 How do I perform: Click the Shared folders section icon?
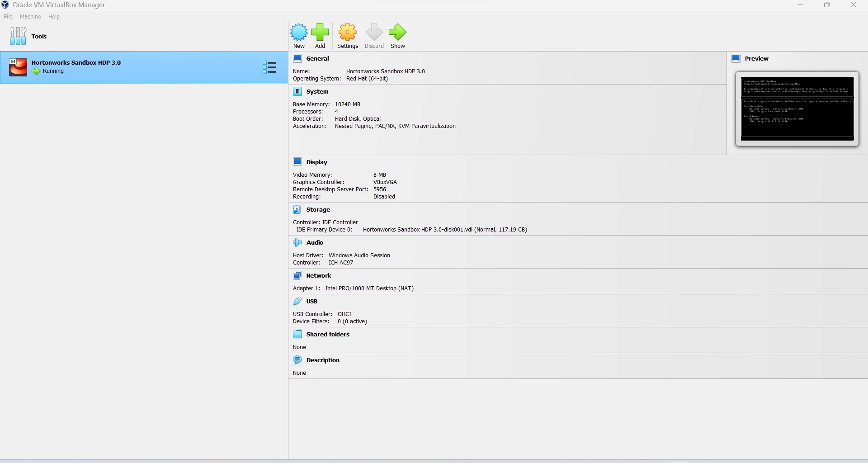[x=297, y=334]
